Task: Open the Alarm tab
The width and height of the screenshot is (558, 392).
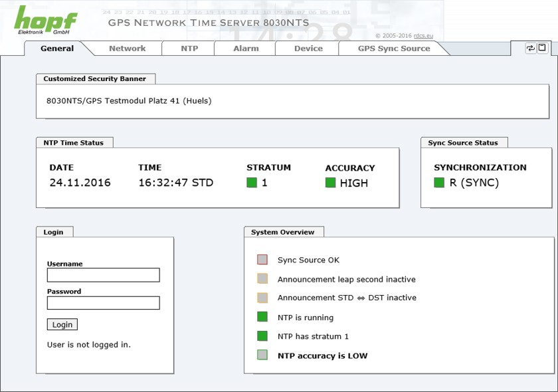Action: tap(246, 49)
